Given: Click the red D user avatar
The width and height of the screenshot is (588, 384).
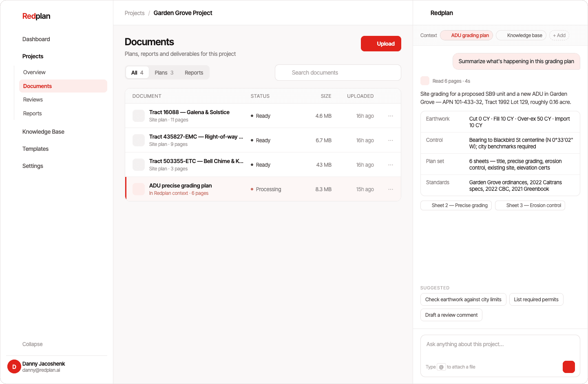Looking at the screenshot, I should click(x=14, y=366).
